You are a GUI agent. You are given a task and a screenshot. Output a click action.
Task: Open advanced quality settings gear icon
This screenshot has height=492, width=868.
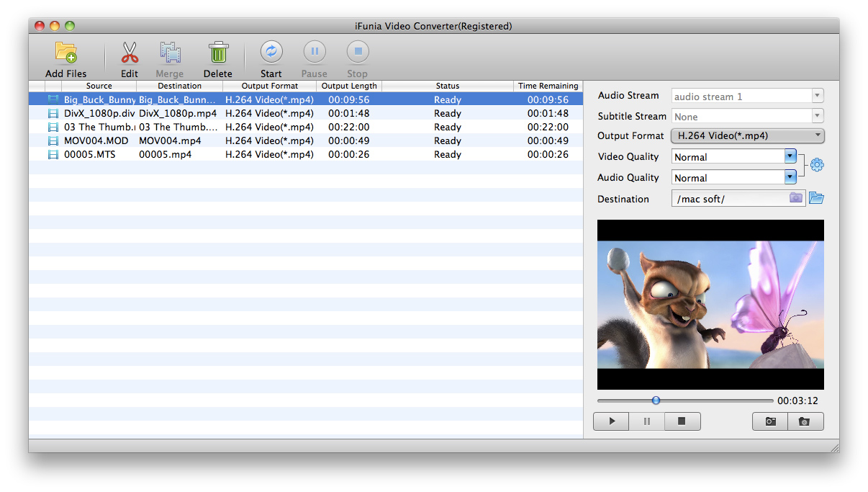(817, 165)
